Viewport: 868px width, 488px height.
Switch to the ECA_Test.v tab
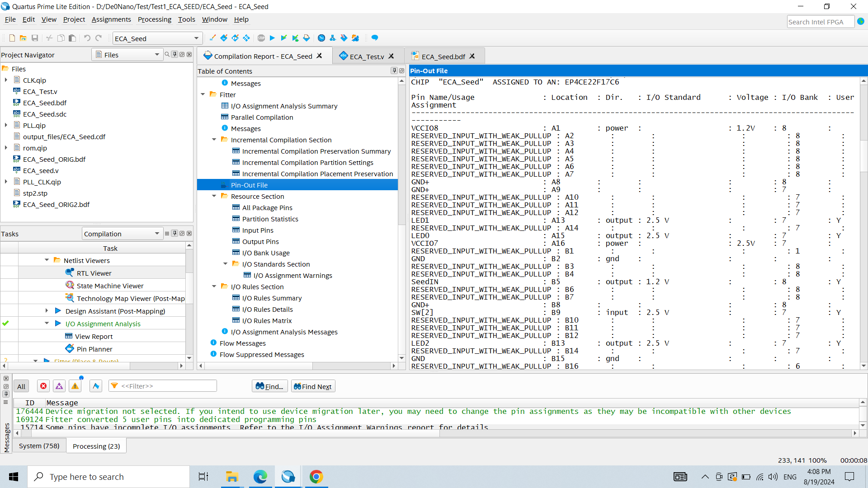pyautogui.click(x=367, y=56)
